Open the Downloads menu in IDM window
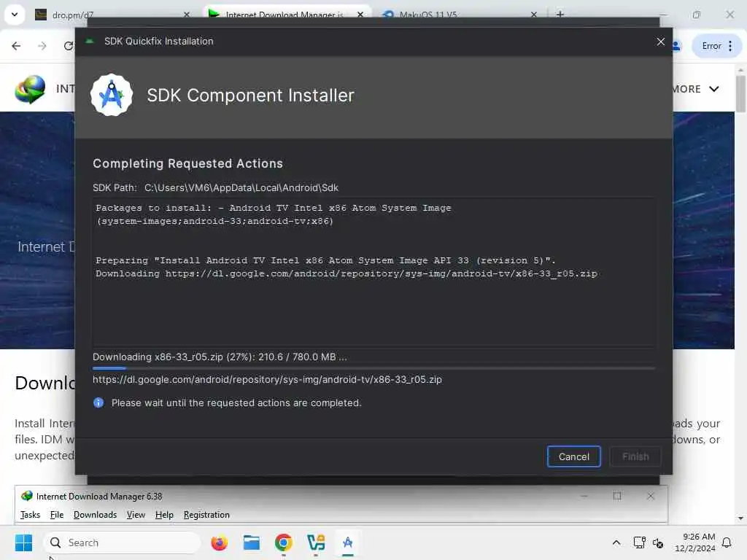The height and width of the screenshot is (560, 747). [95, 515]
